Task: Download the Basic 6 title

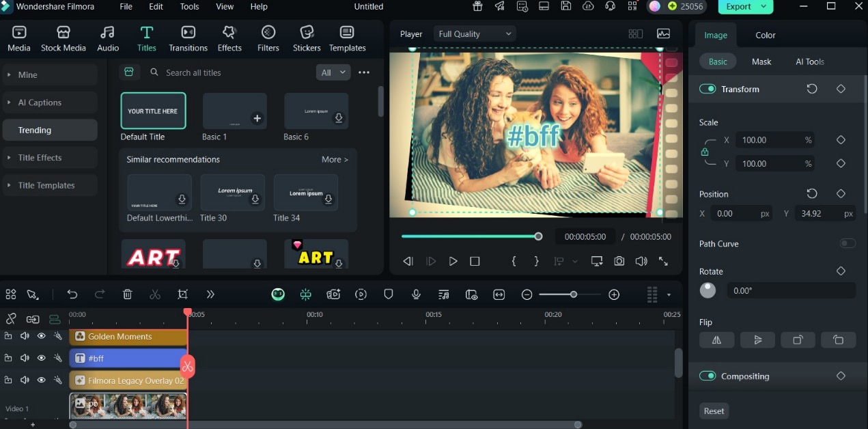Action: (339, 118)
